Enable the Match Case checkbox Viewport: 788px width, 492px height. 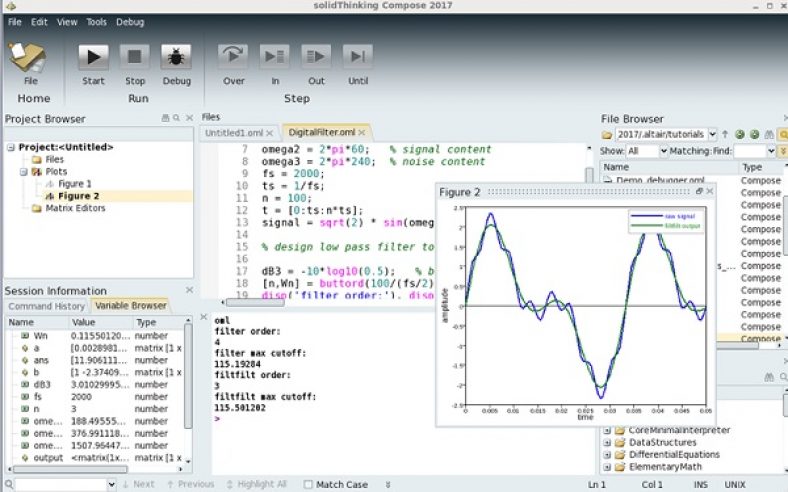click(308, 484)
